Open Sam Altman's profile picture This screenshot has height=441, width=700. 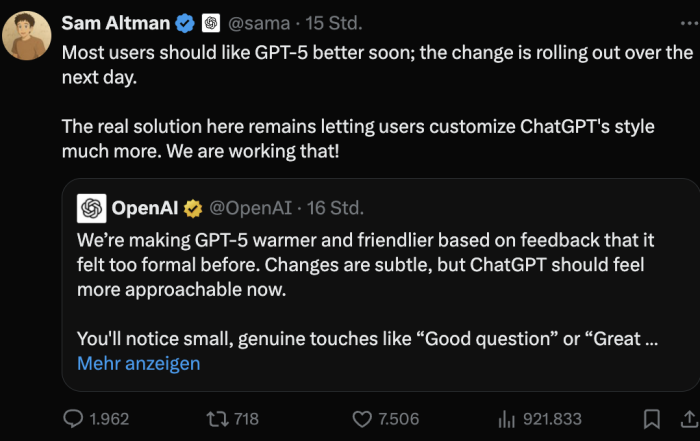point(27,36)
